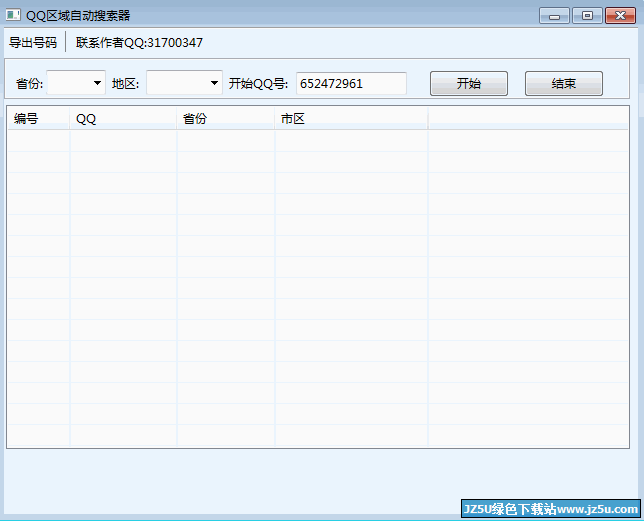Minimize the QQ区域自动搜索器 window
The height and width of the screenshot is (521, 644).
[554, 16]
